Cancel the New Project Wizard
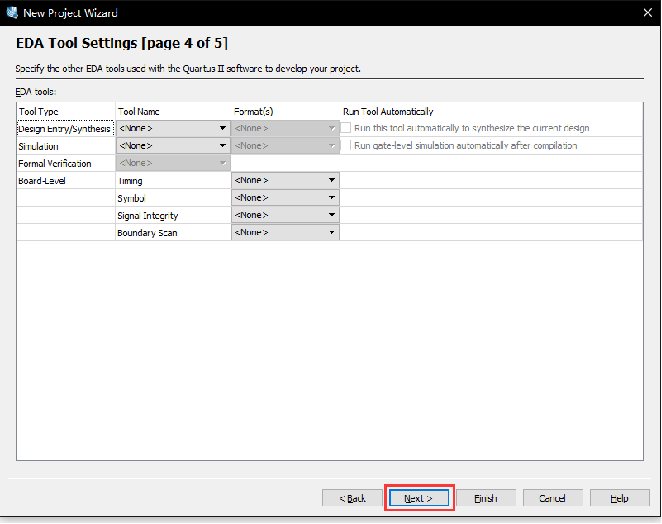 552,498
